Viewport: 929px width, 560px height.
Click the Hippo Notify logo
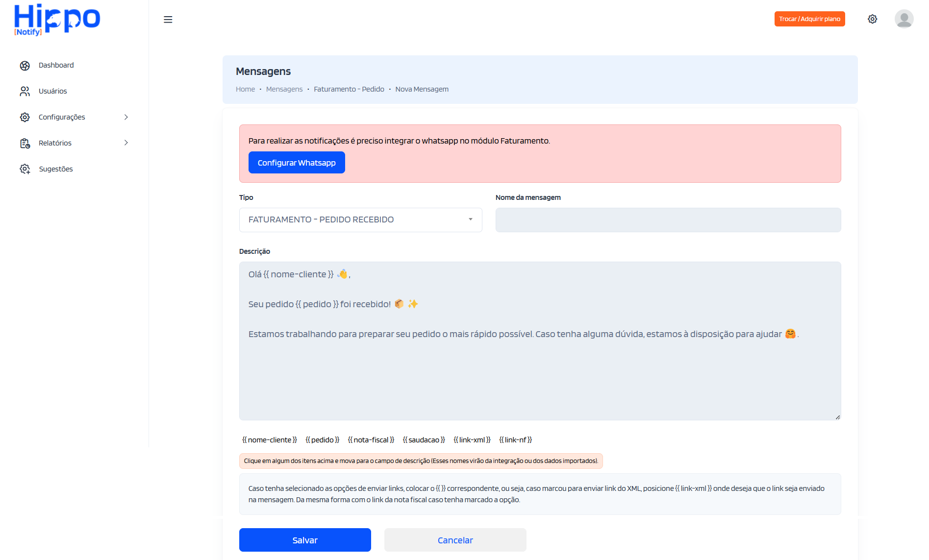[56, 20]
